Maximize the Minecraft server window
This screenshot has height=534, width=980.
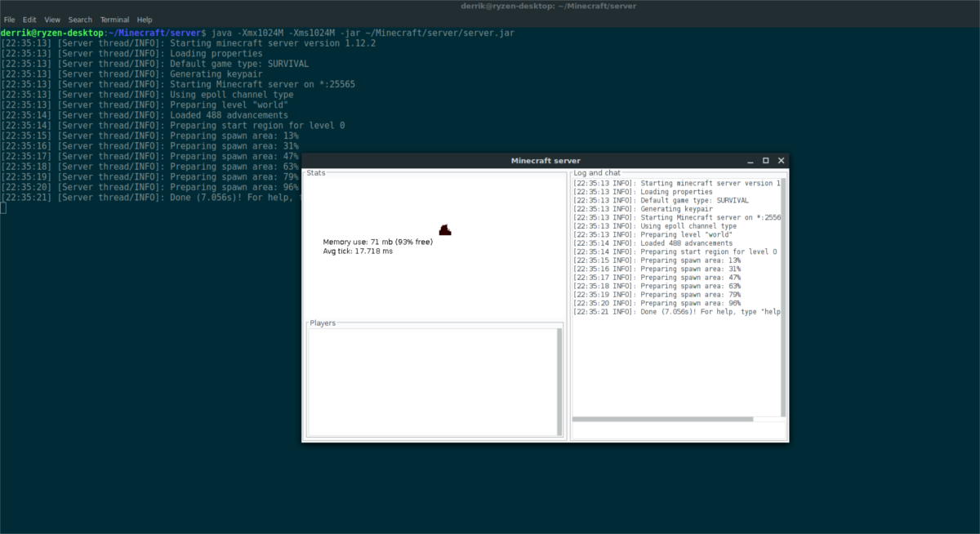click(766, 160)
